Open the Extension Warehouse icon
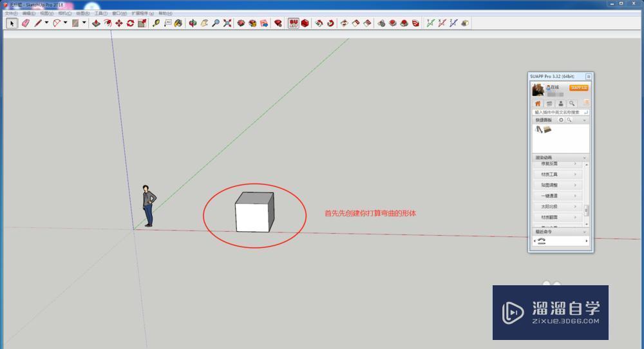Viewport: 644px width, 349px height. click(252, 23)
